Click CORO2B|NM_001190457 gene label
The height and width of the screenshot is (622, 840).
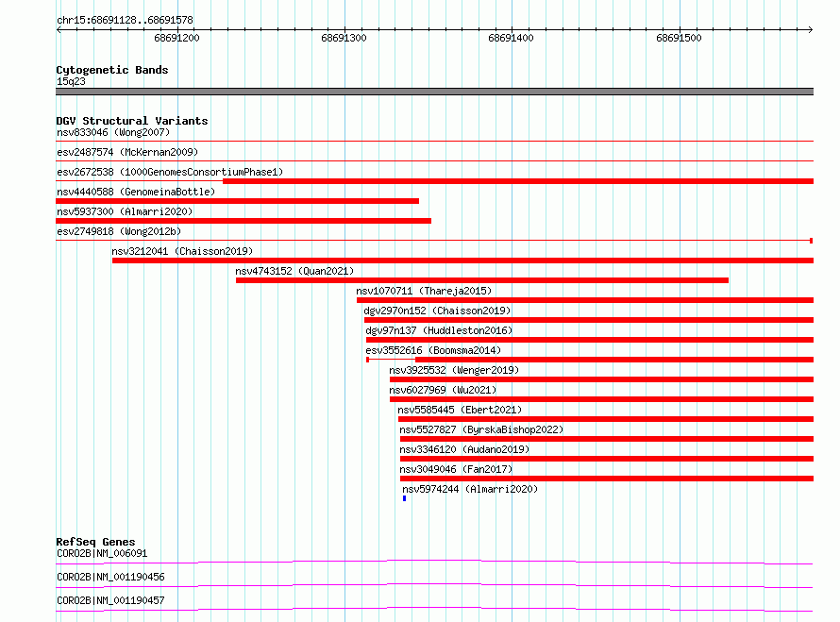point(110,600)
